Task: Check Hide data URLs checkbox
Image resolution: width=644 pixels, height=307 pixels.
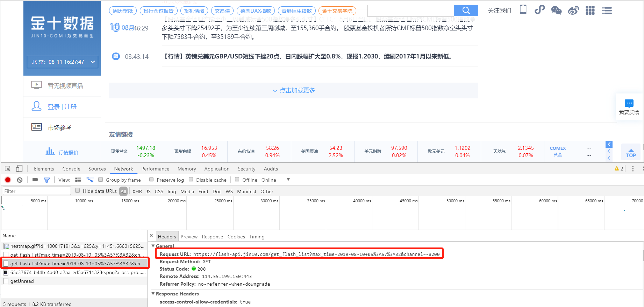Action: [78, 191]
